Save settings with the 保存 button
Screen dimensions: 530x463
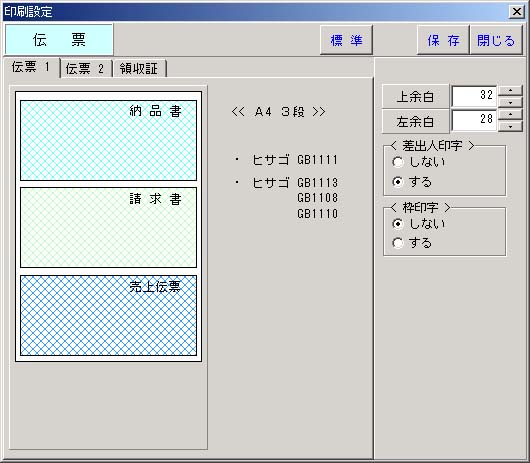point(443,40)
